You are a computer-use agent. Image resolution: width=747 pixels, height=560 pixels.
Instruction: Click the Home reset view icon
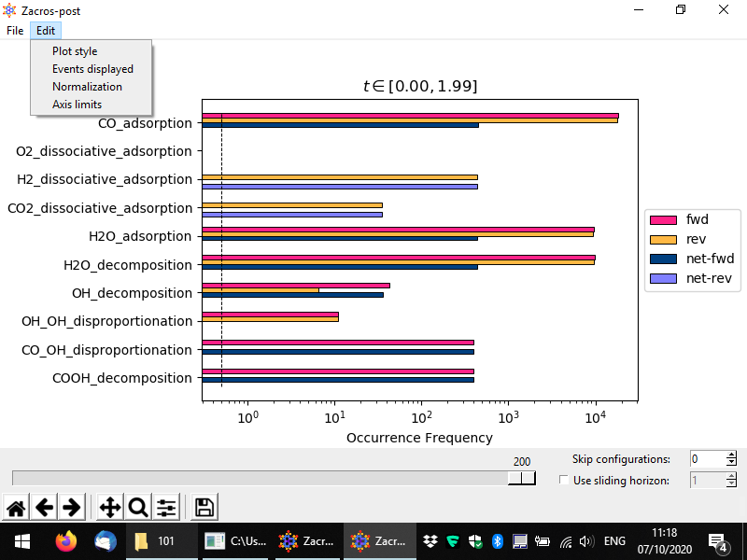[16, 508]
